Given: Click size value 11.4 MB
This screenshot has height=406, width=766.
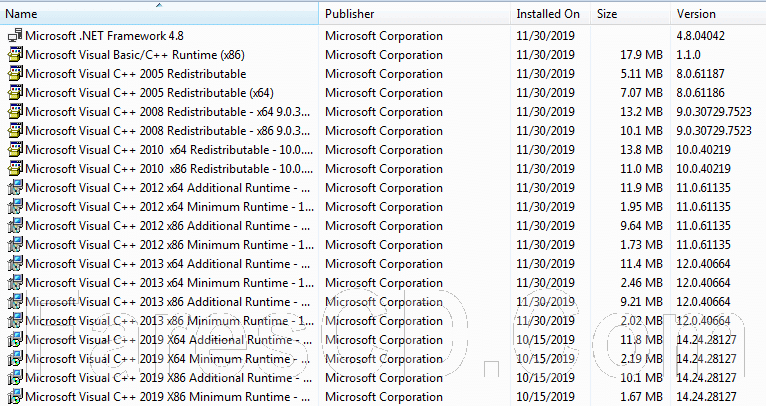Looking at the screenshot, I should [641, 264].
